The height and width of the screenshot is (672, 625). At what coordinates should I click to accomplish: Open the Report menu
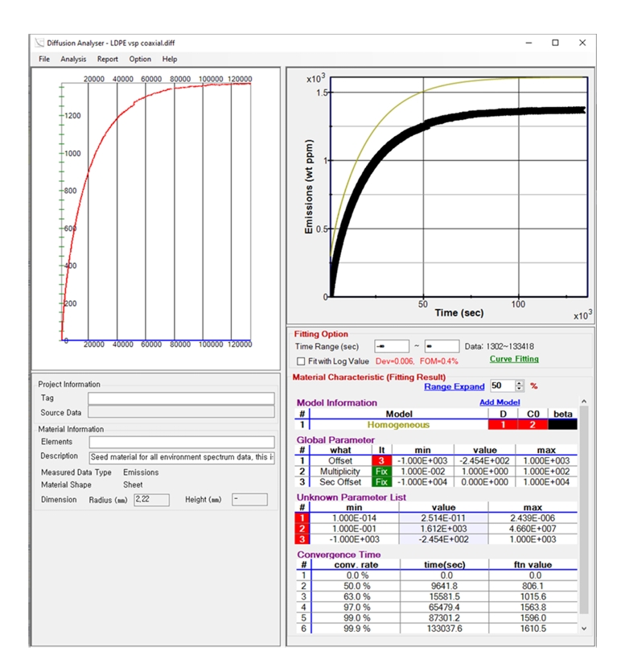tap(108, 59)
